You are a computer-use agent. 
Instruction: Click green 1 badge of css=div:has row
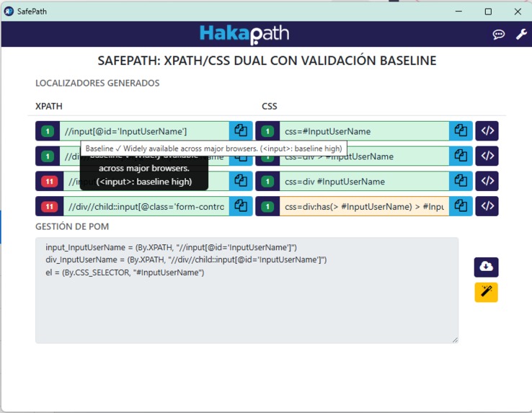click(x=267, y=206)
